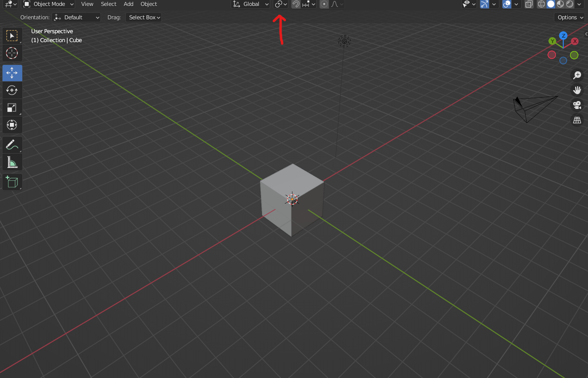
Task: Click the zoom magnifier navigation icon
Action: click(577, 75)
